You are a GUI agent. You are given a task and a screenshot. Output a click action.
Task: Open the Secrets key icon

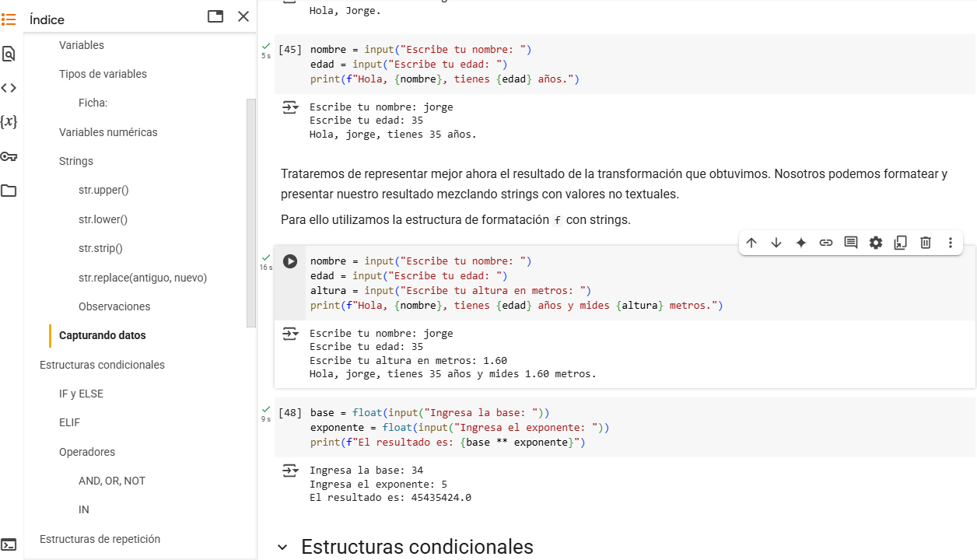9,156
